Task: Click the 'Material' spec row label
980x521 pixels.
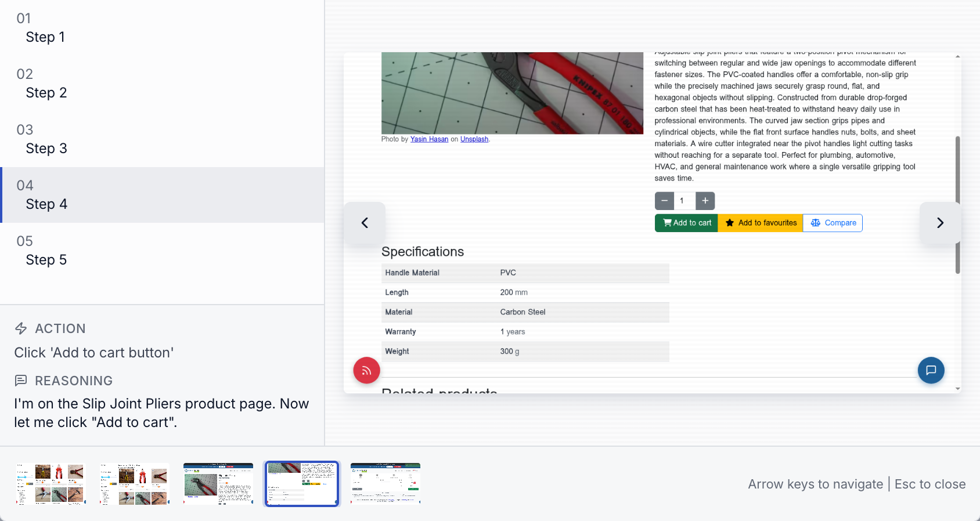Action: tap(399, 312)
